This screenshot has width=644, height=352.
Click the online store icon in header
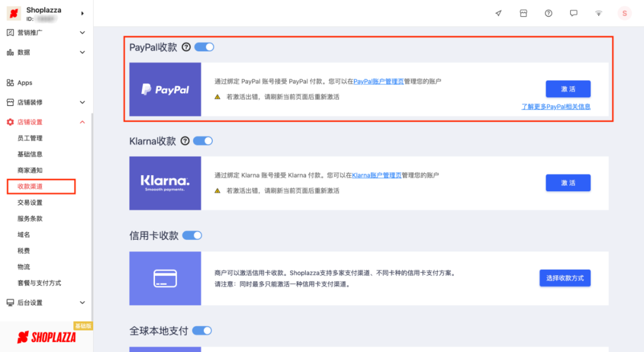coord(524,13)
